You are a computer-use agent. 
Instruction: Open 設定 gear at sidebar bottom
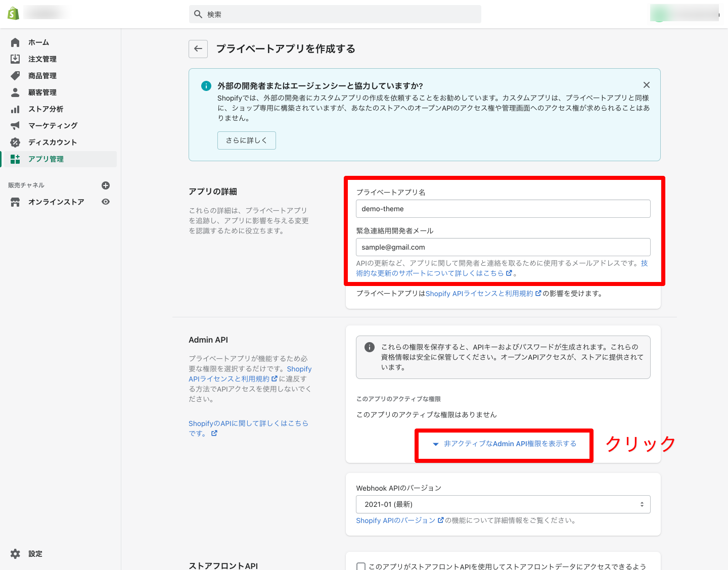[x=16, y=554]
